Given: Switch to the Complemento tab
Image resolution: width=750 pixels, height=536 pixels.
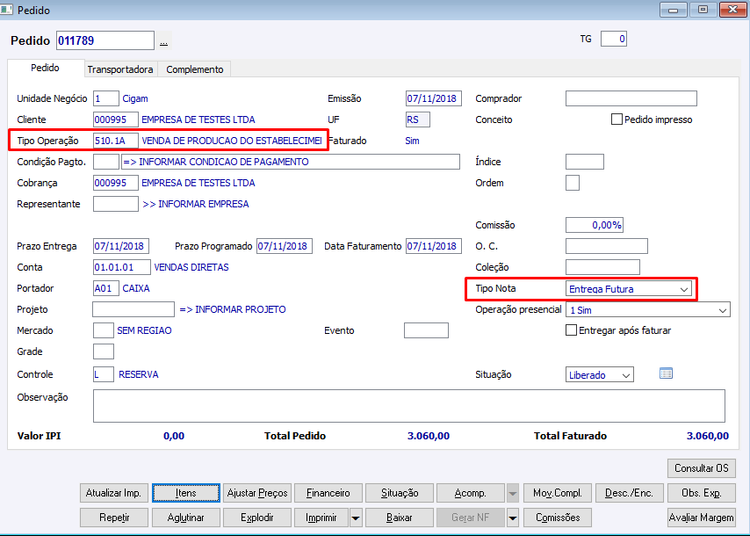Looking at the screenshot, I should tap(195, 69).
